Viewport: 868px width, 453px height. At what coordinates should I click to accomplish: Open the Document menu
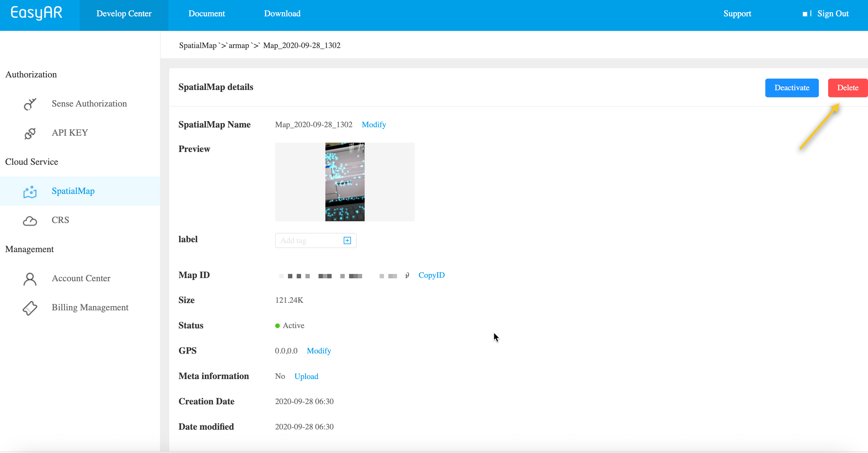click(x=207, y=14)
